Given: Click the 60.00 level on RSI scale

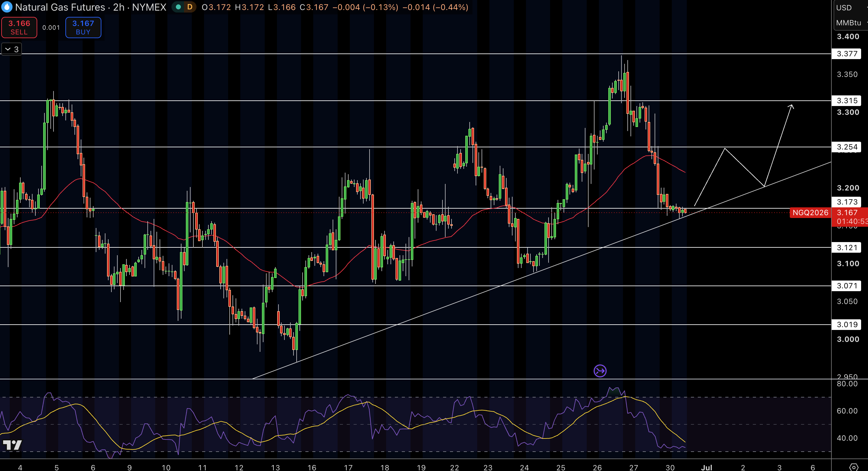Looking at the screenshot, I should point(847,411).
